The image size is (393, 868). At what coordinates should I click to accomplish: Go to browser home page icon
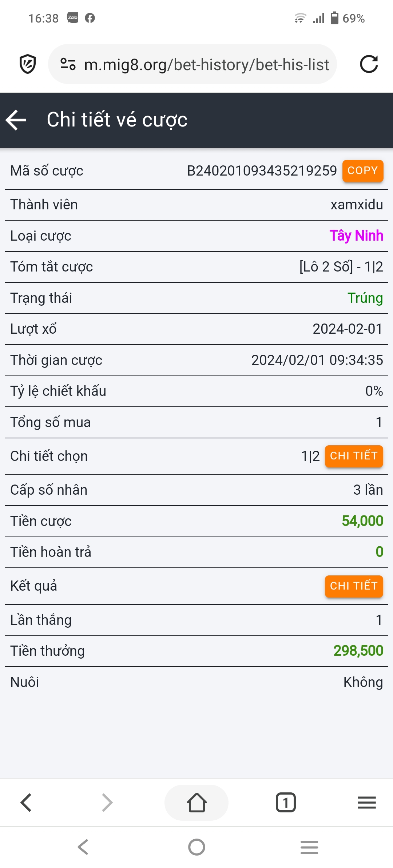pyautogui.click(x=196, y=803)
